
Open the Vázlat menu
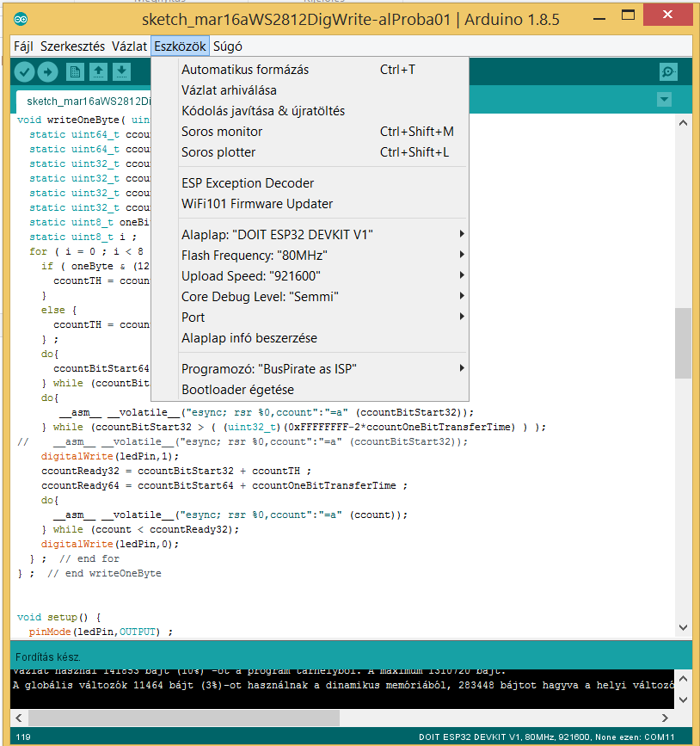pyautogui.click(x=129, y=46)
